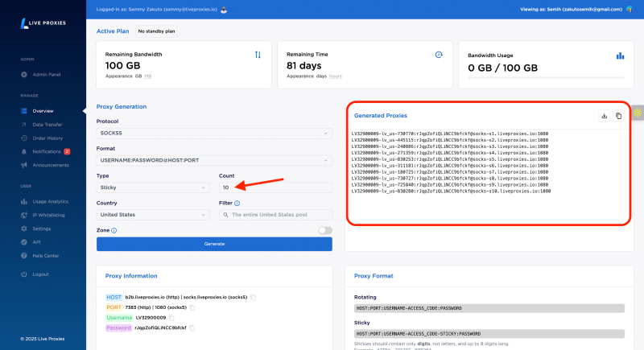The height and width of the screenshot is (350, 644).
Task: Open the Country United States dropdown
Action: coord(153,215)
